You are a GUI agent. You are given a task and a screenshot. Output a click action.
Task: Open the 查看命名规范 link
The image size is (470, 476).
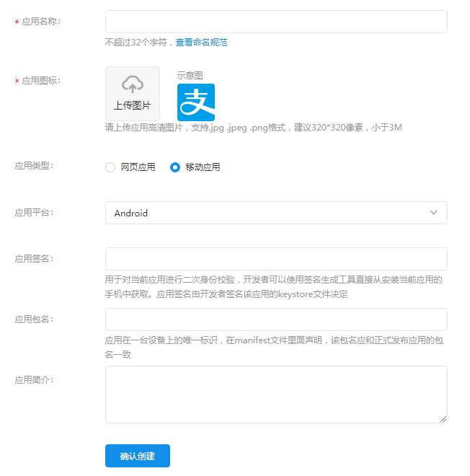pos(201,43)
